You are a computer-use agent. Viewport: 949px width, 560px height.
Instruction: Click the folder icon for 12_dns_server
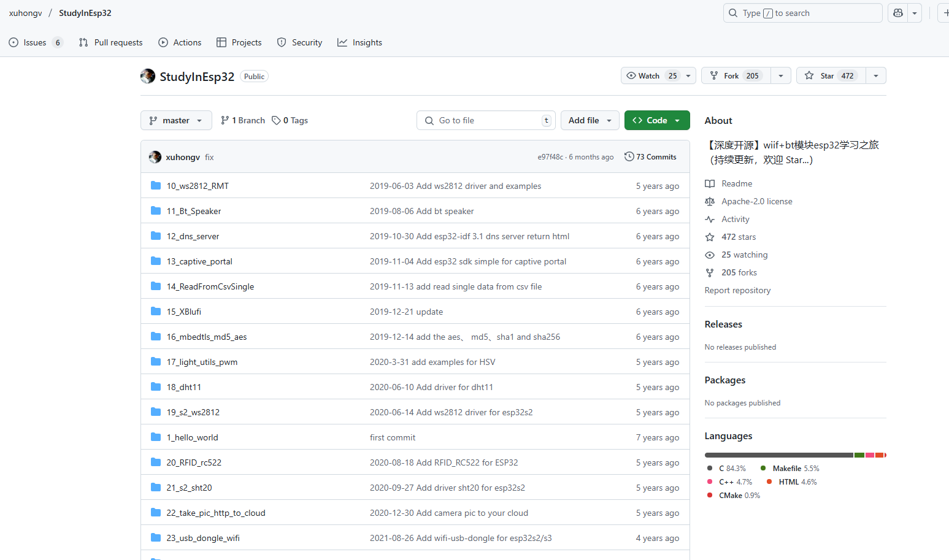coord(156,236)
